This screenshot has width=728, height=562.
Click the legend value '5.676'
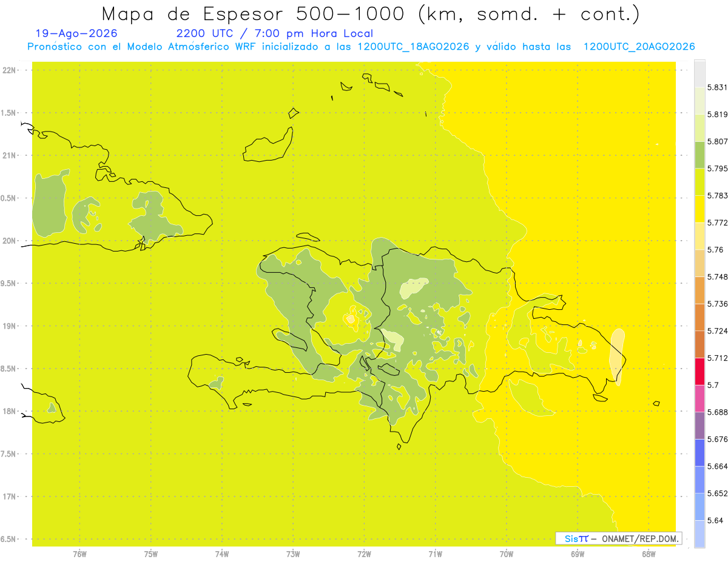(x=718, y=439)
